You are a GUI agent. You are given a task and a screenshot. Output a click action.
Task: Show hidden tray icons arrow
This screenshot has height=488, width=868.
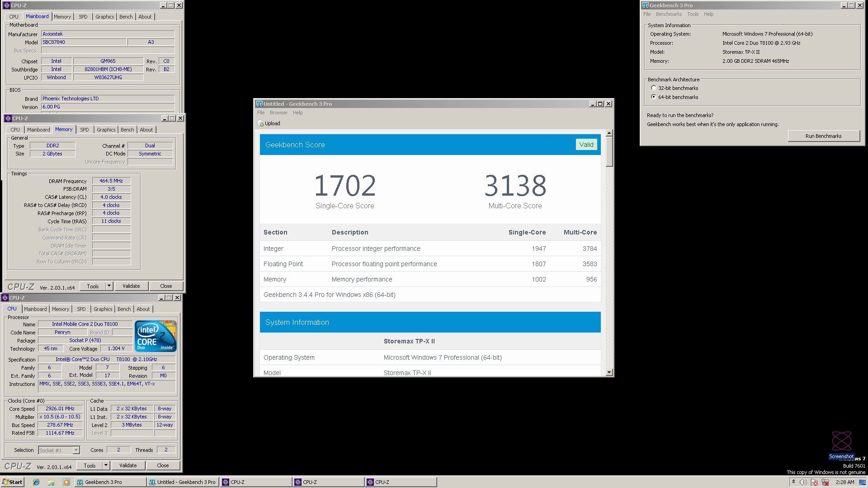[x=793, y=482]
